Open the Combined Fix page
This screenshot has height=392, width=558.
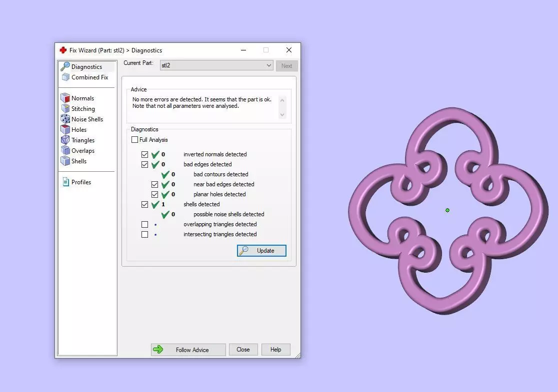[90, 77]
